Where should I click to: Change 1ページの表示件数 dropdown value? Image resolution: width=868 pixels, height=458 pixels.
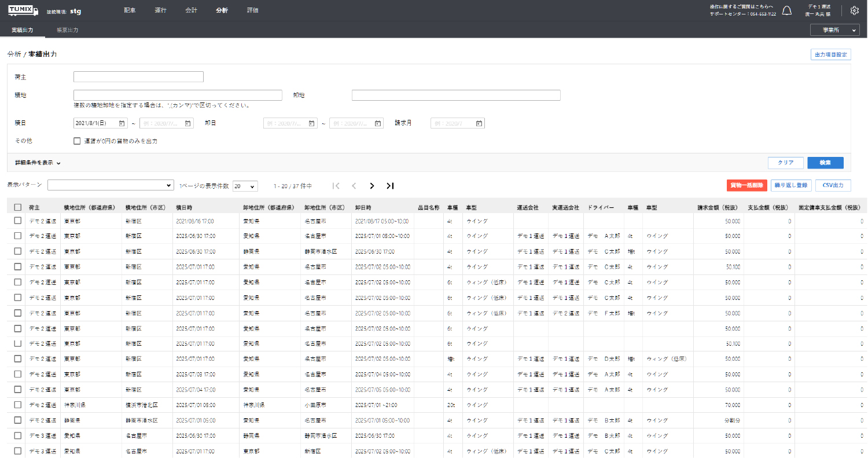click(245, 186)
